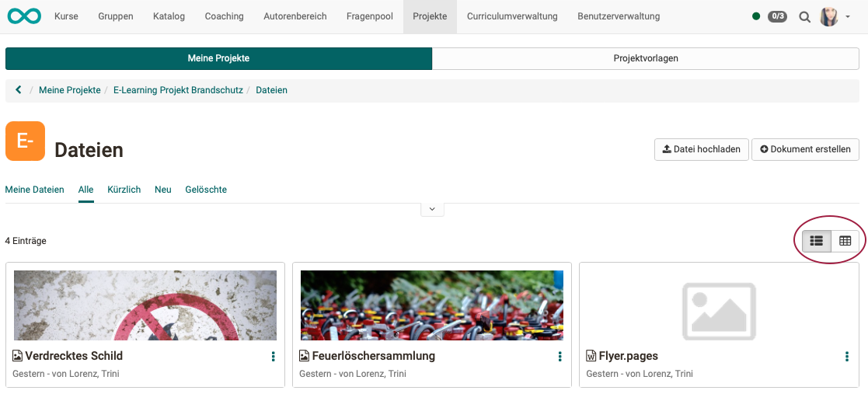Show the Kürzlich tab
The width and height of the screenshot is (868, 394).
[124, 190]
